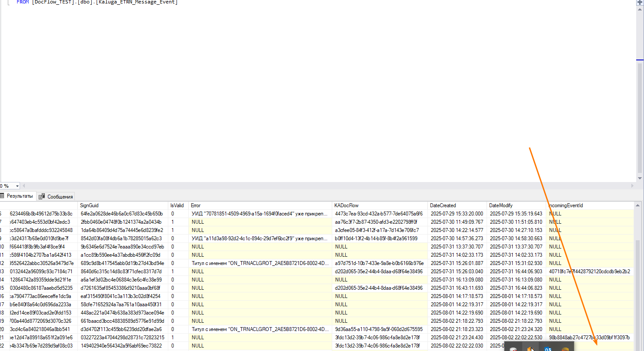The width and height of the screenshot is (644, 351).
Task: Select cell 149402940e564342a5f6abf69ec73822
Action: (123, 346)
